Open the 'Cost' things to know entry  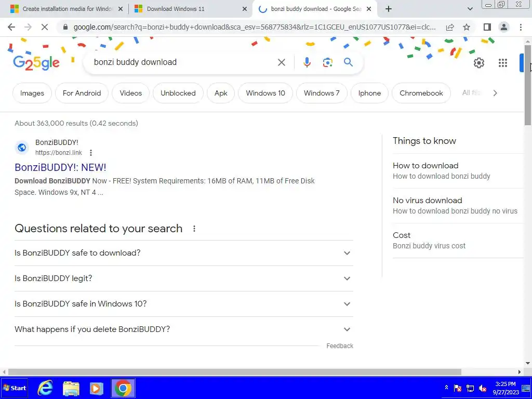pos(458,240)
